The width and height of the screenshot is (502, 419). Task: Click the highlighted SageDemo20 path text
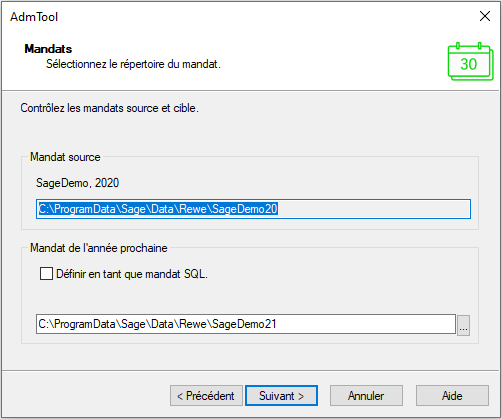coord(158,209)
